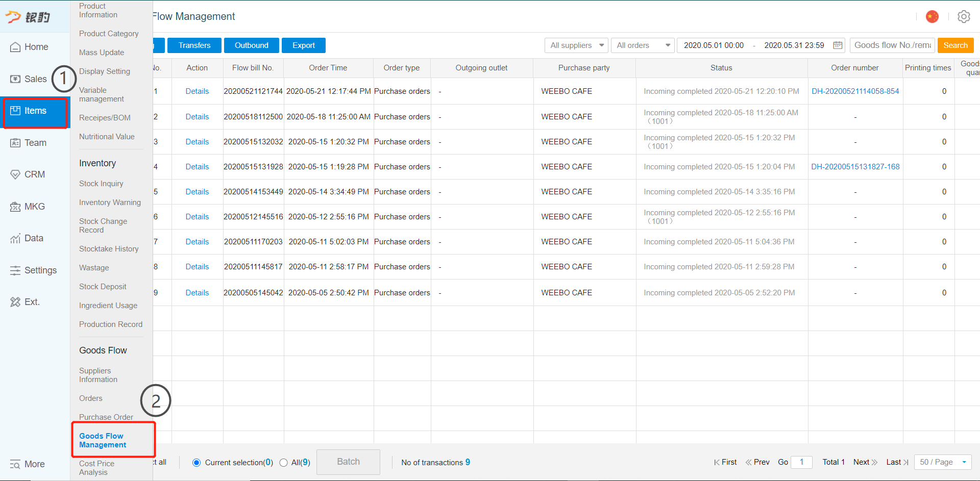Click the start date 2020.05.01 00:00 field

click(714, 45)
